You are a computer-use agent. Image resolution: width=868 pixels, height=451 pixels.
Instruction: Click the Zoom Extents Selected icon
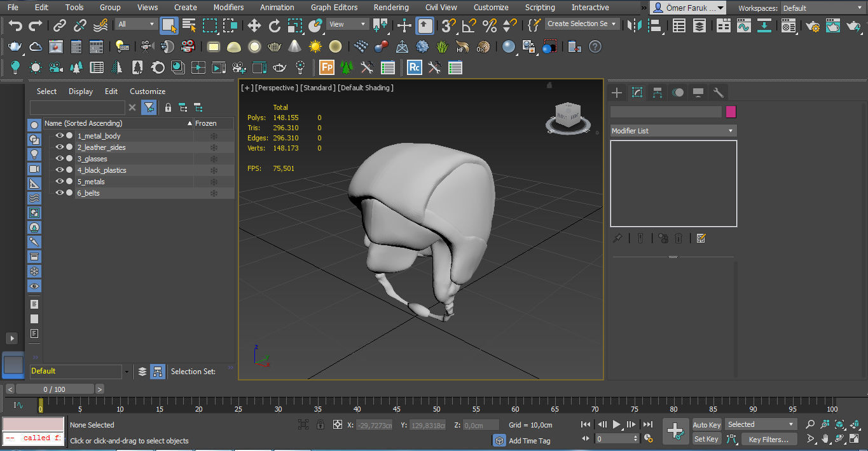click(840, 424)
